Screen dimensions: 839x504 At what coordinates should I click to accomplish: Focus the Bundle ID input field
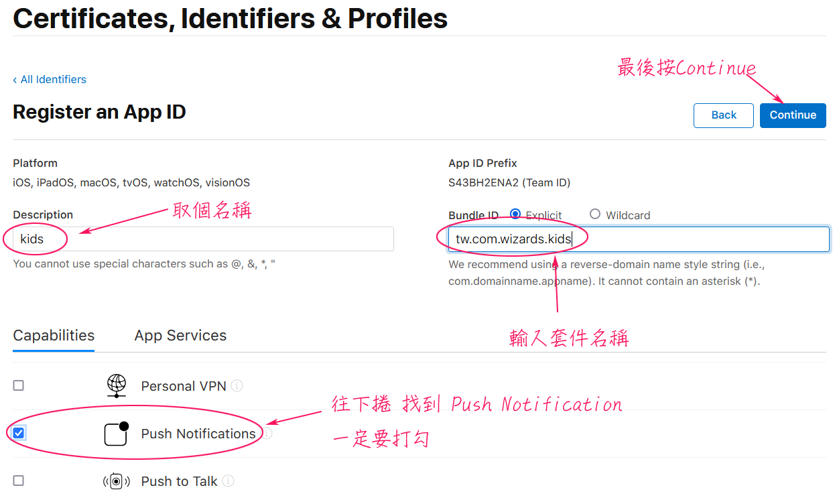(639, 239)
